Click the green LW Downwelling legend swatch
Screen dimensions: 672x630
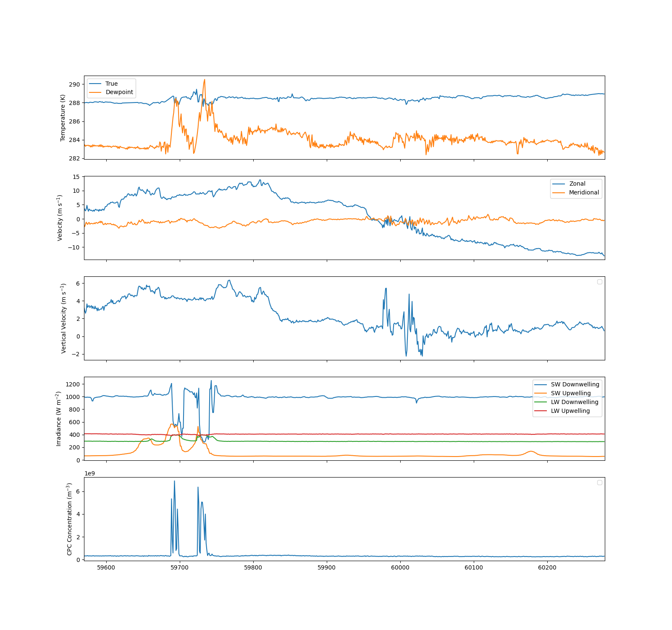click(541, 402)
